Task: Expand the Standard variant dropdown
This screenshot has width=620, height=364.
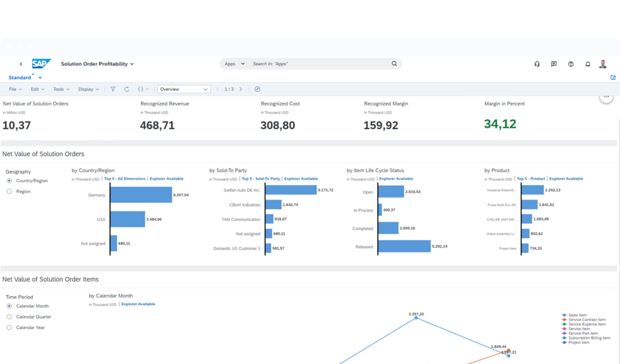Action: pos(40,77)
